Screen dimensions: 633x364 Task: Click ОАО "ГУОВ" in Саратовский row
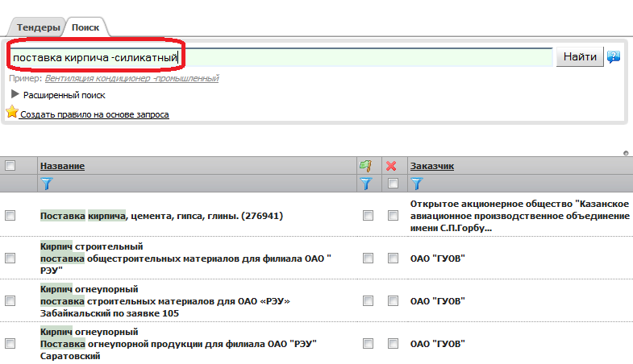438,344
